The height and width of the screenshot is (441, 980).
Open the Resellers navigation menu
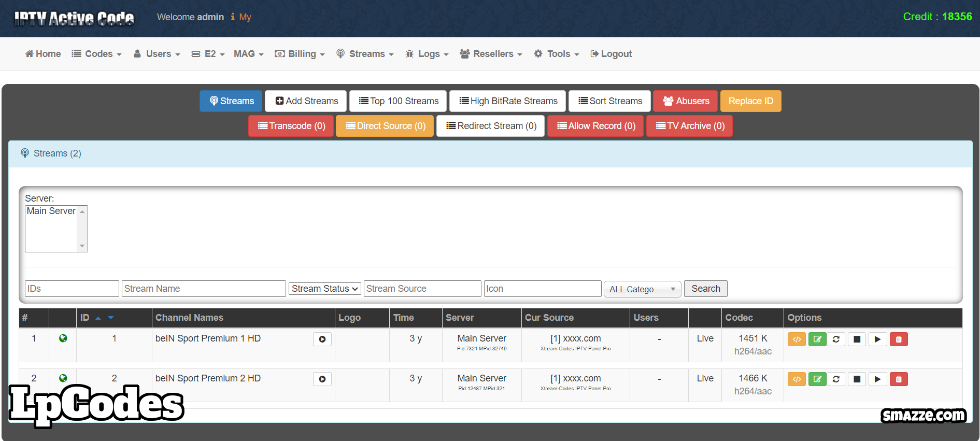coord(491,54)
